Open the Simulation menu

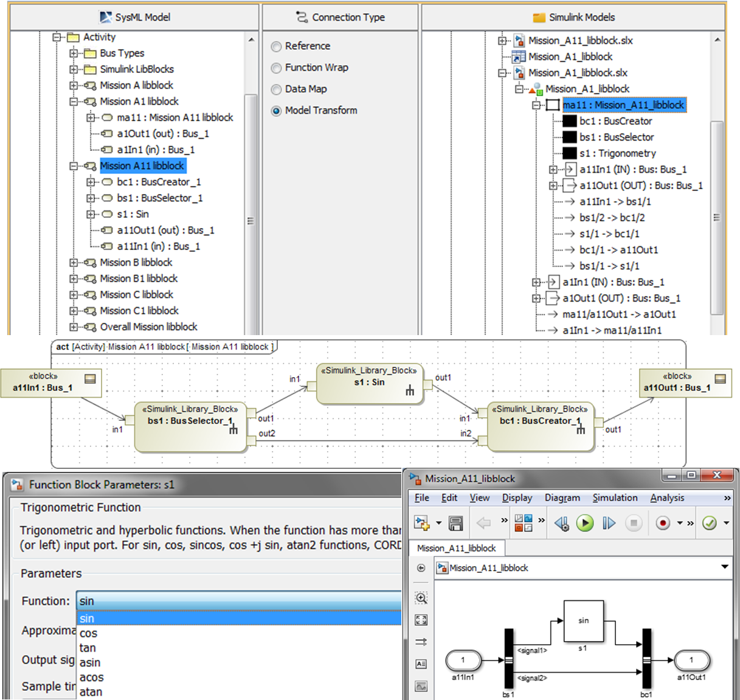click(x=614, y=497)
